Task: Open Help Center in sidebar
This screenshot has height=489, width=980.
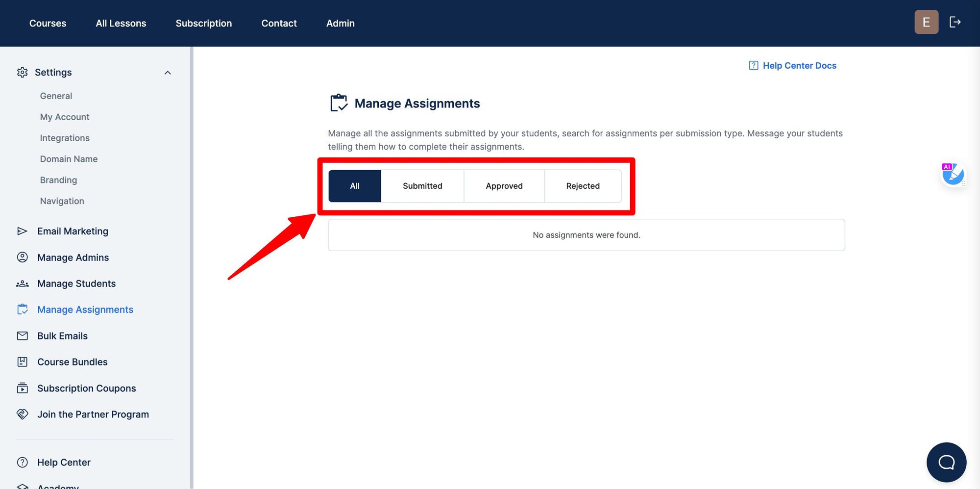Action: (x=64, y=463)
